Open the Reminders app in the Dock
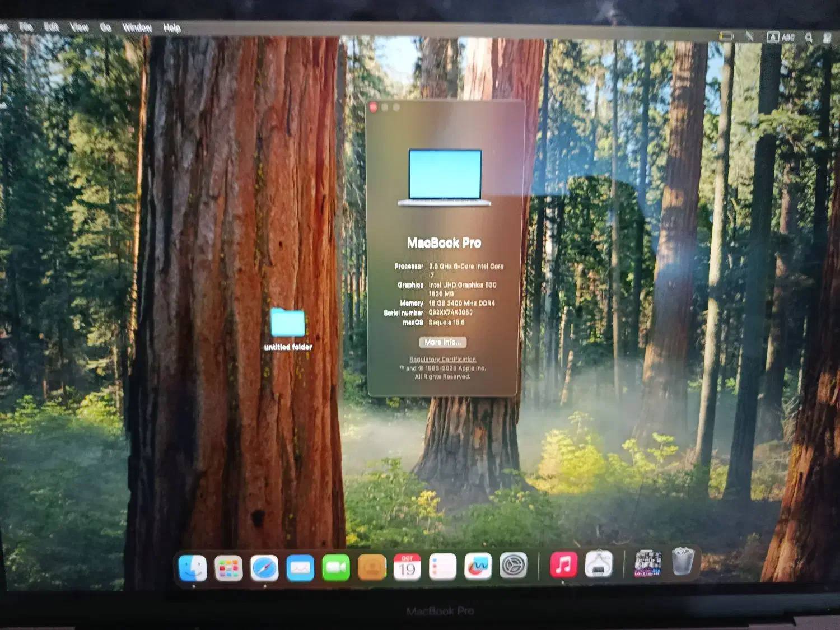This screenshot has height=630, width=840. coord(442,567)
